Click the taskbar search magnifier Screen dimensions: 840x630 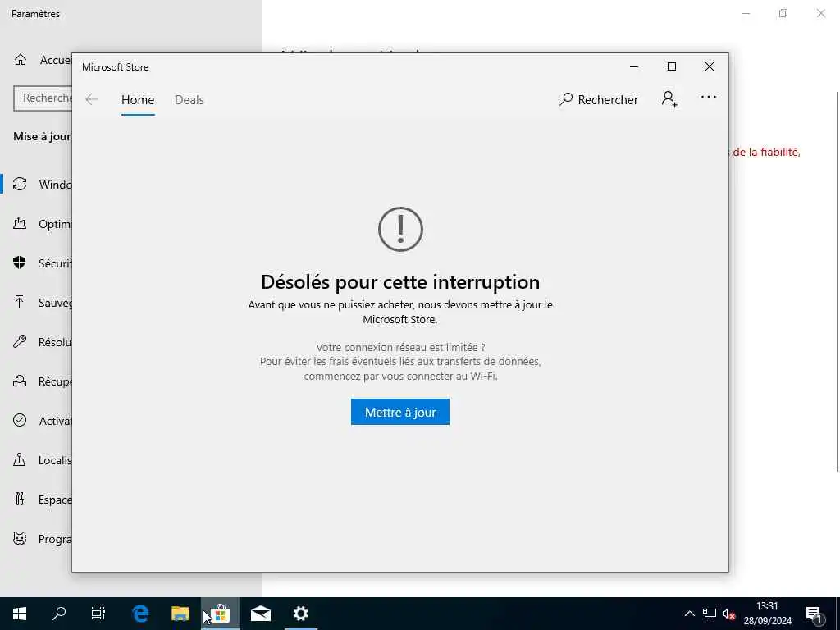[59, 614]
